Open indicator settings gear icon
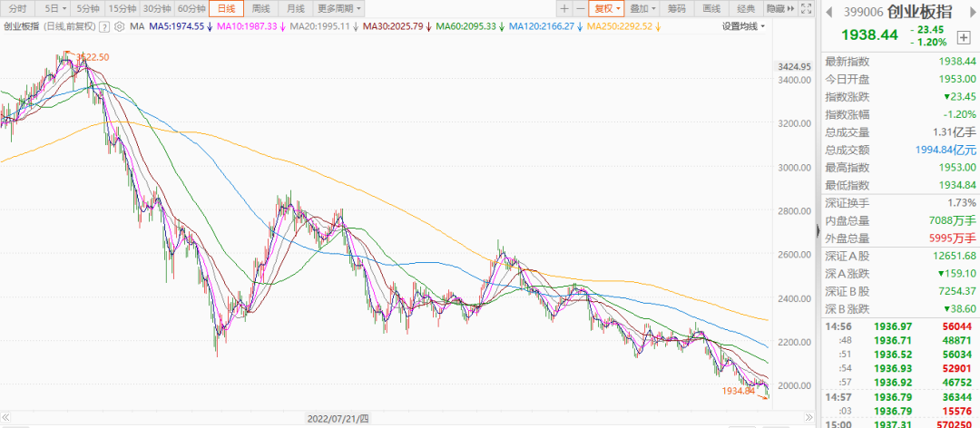This screenshot has width=980, height=428. (120, 26)
